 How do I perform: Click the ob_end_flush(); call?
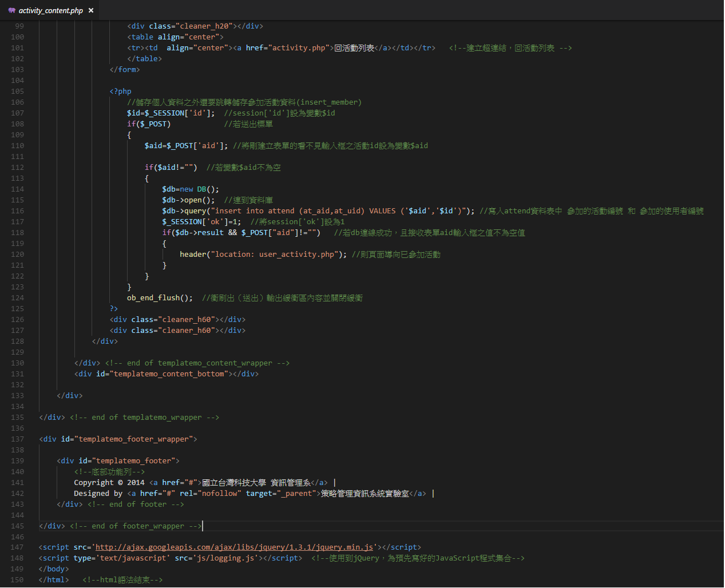pos(160,298)
